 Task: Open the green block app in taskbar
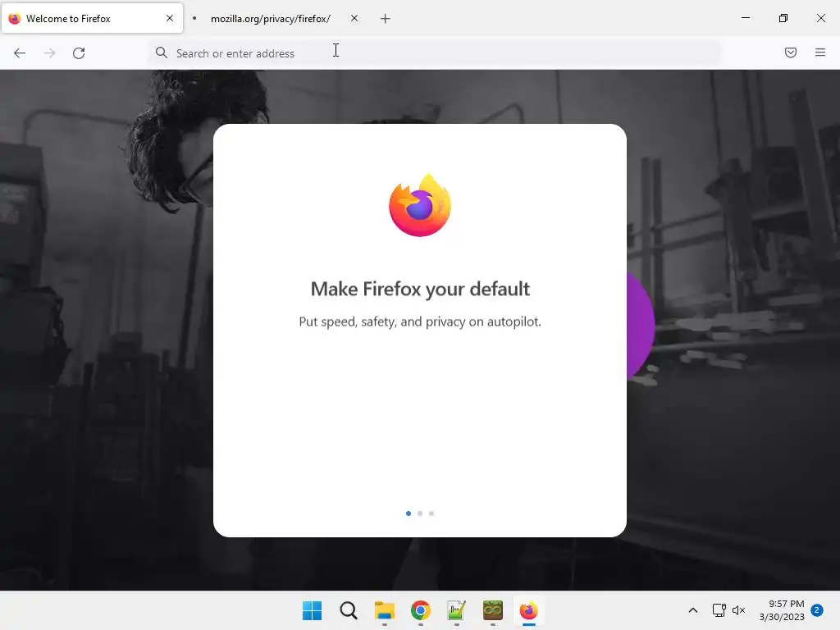(x=492, y=610)
